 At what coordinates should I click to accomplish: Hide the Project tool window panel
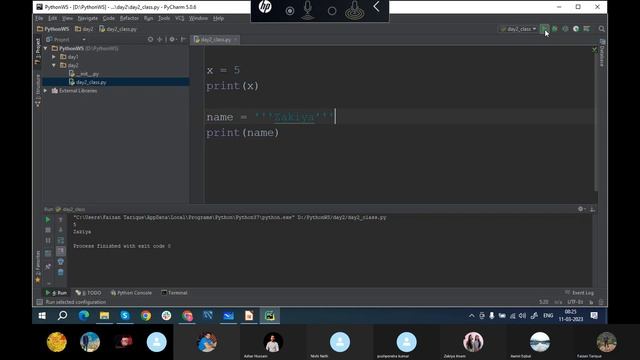click(183, 40)
